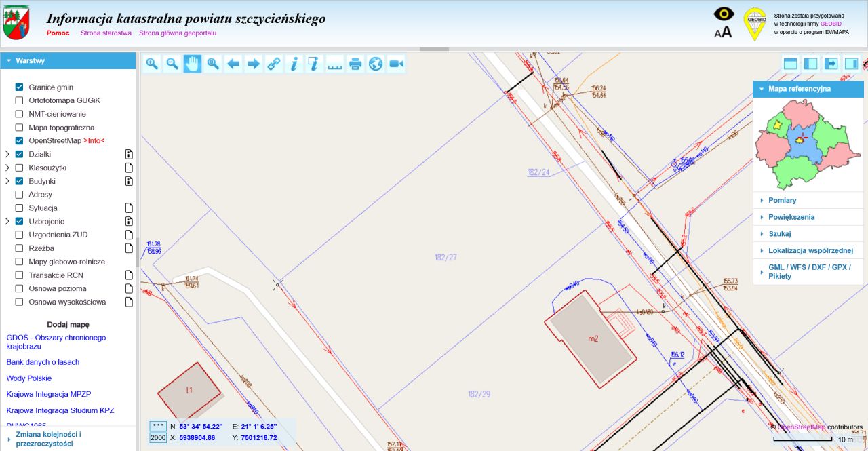Go to next map view arrow

(254, 64)
